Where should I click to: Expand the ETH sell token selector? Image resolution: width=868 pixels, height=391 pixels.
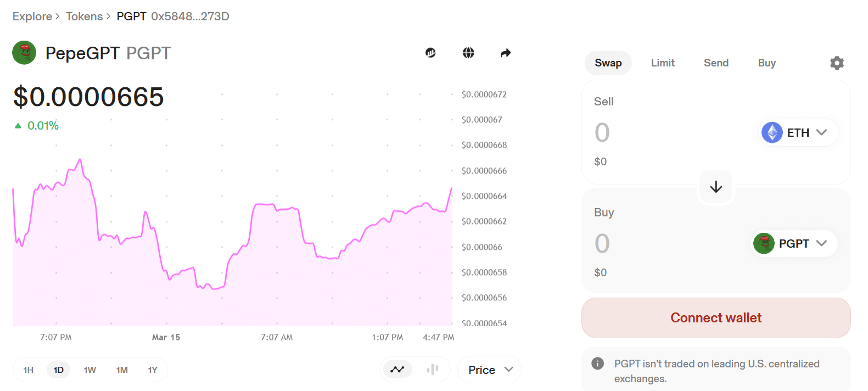799,132
